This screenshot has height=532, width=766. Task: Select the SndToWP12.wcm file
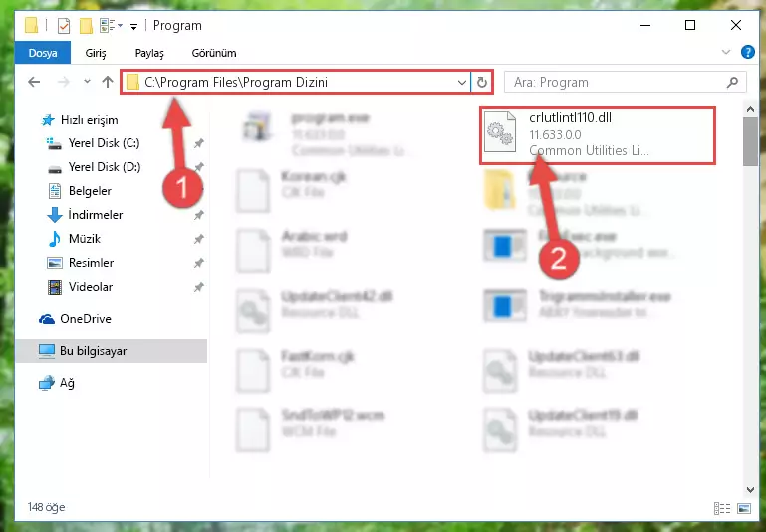pos(311,430)
